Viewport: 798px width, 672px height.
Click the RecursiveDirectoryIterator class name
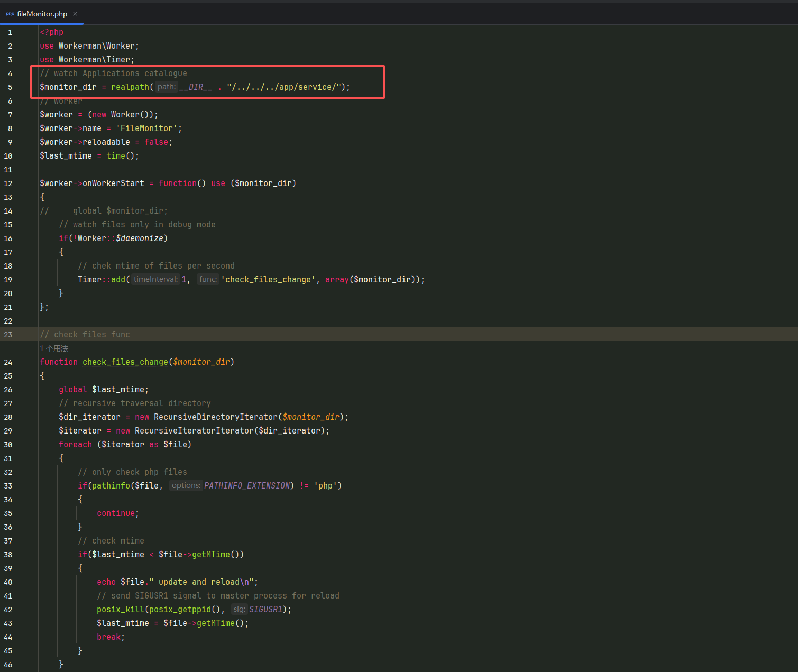[x=215, y=417]
